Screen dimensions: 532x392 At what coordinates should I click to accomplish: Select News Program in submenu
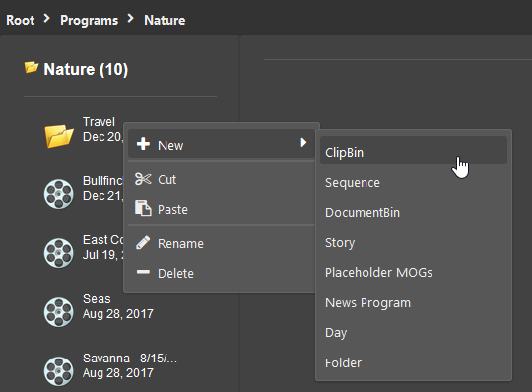tap(414, 302)
